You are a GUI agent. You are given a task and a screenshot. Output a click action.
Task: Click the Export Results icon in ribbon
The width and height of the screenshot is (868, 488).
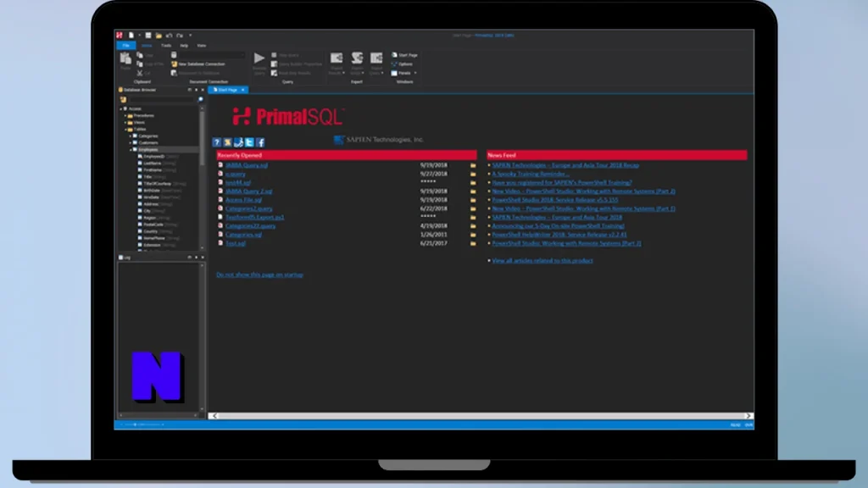tap(336, 58)
